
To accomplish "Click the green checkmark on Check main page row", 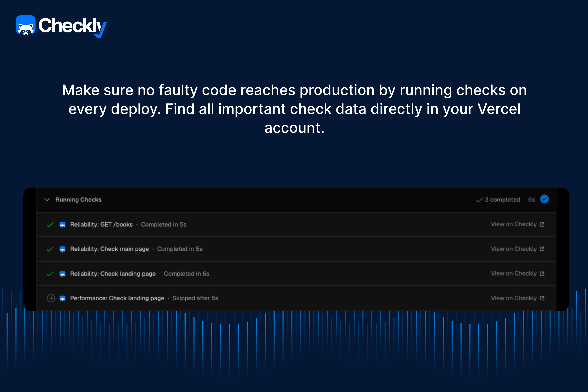I will (x=50, y=249).
